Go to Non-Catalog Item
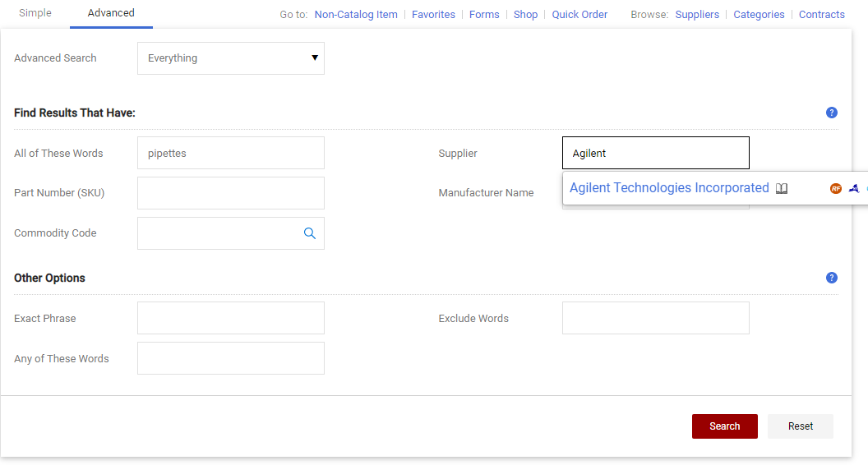This screenshot has height=465, width=868. click(356, 15)
